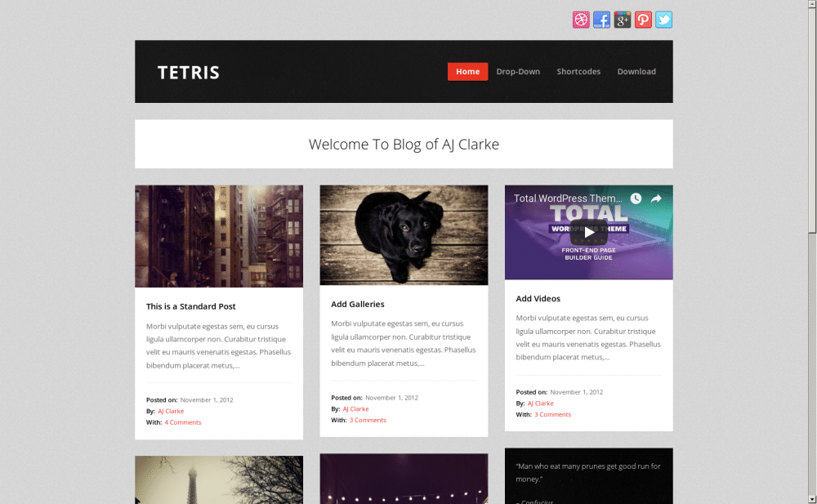817x504 pixels.
Task: Click the TETRIS site logo
Action: coord(189,73)
